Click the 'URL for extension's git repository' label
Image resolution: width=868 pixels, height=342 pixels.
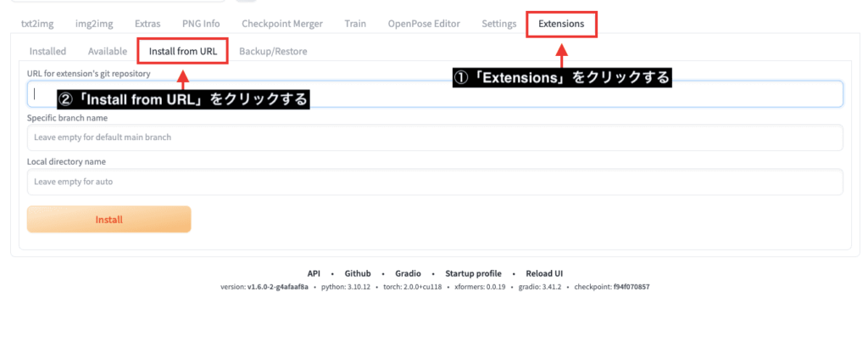coord(88,73)
